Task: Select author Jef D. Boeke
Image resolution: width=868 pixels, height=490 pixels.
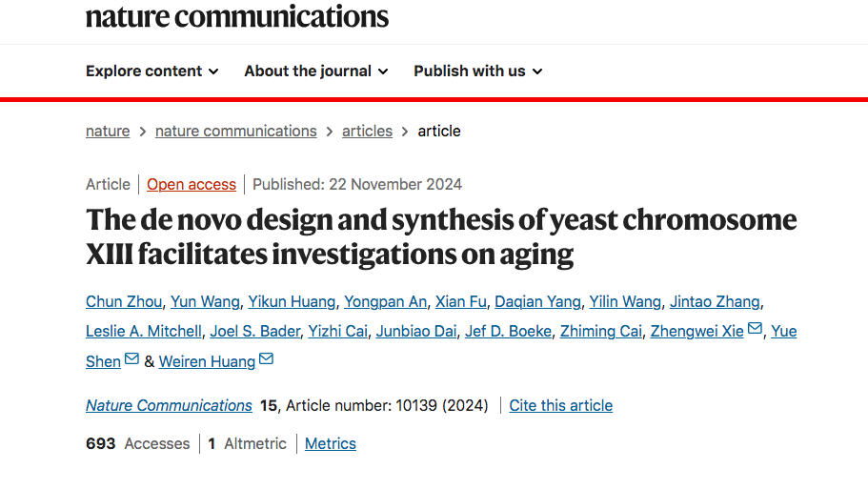Action: [x=508, y=331]
